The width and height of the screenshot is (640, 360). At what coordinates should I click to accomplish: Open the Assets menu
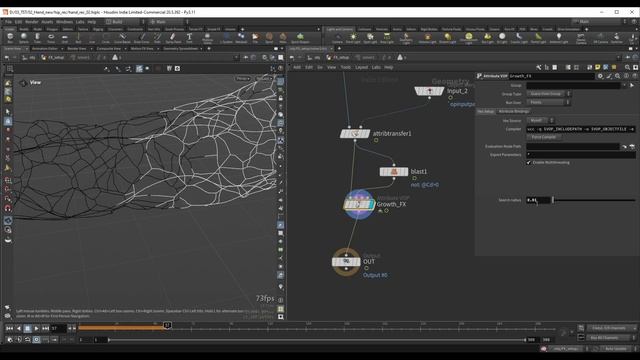[x=47, y=22]
